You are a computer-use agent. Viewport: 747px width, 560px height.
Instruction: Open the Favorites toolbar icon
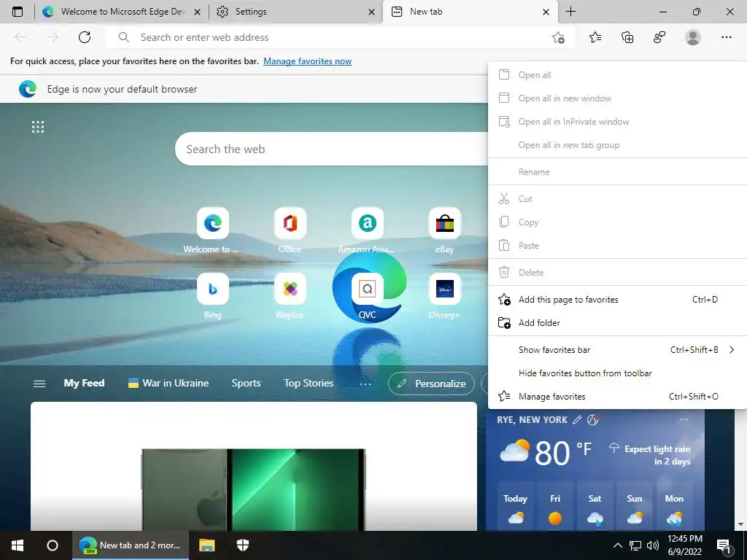pos(595,37)
